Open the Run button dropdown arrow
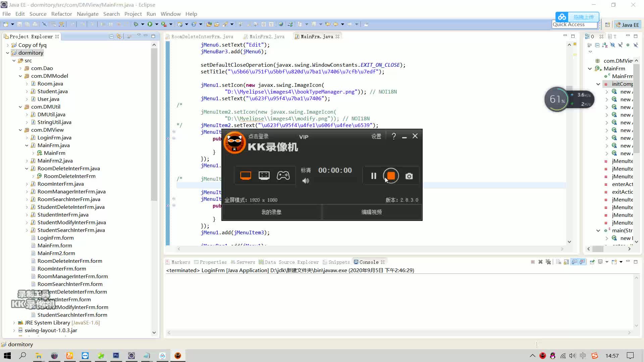This screenshot has height=362, width=644. pyautogui.click(x=157, y=24)
